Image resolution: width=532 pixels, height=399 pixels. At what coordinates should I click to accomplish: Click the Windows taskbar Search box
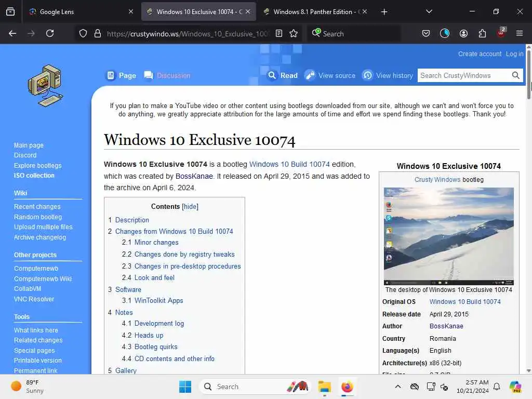(x=255, y=387)
